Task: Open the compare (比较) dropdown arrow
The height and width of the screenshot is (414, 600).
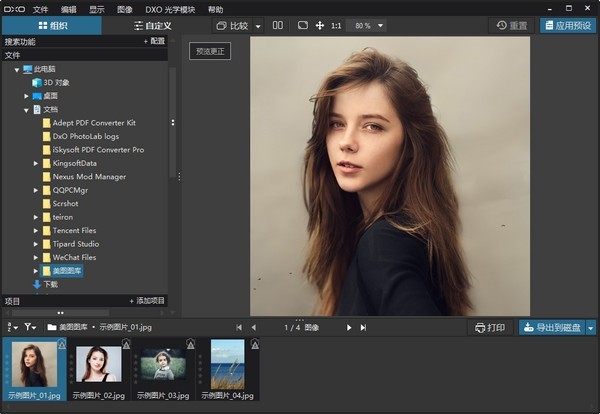Action: click(257, 25)
